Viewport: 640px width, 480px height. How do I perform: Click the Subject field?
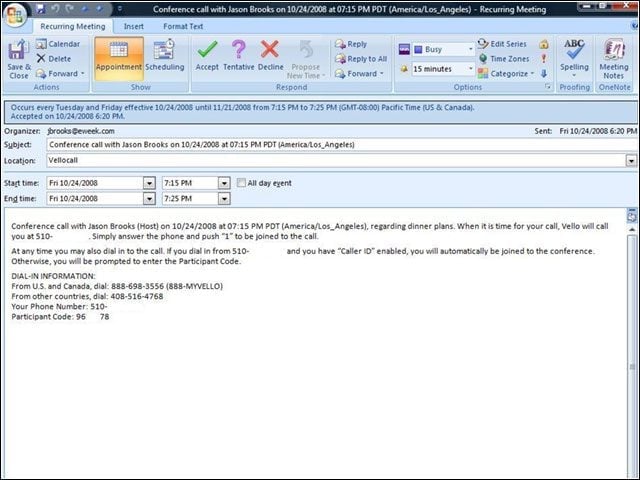(x=342, y=144)
